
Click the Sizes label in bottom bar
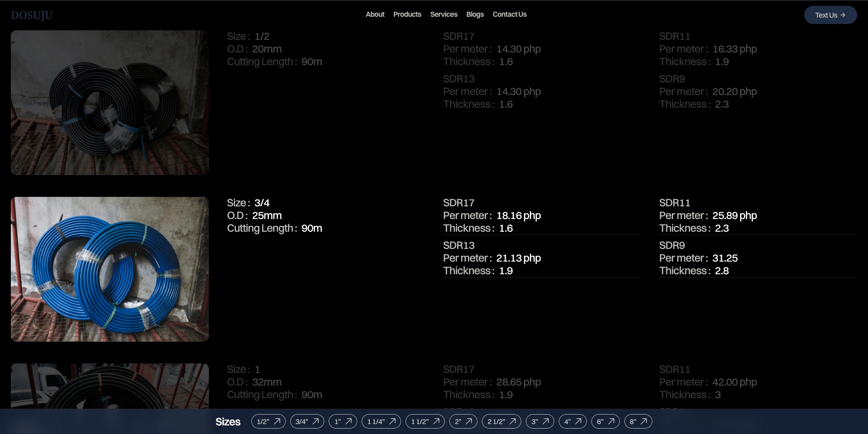click(x=228, y=422)
